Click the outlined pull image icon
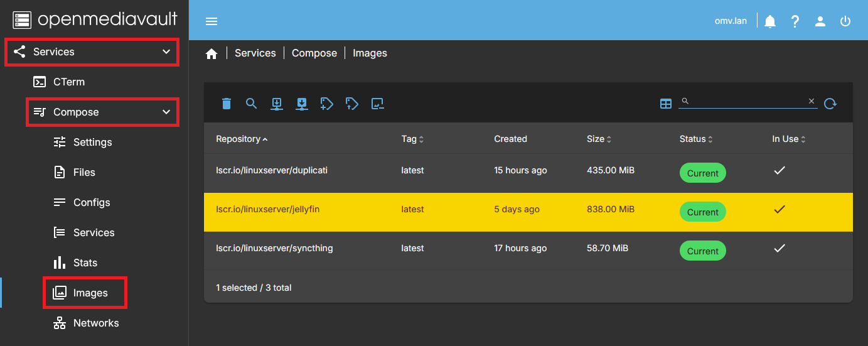 tap(277, 104)
